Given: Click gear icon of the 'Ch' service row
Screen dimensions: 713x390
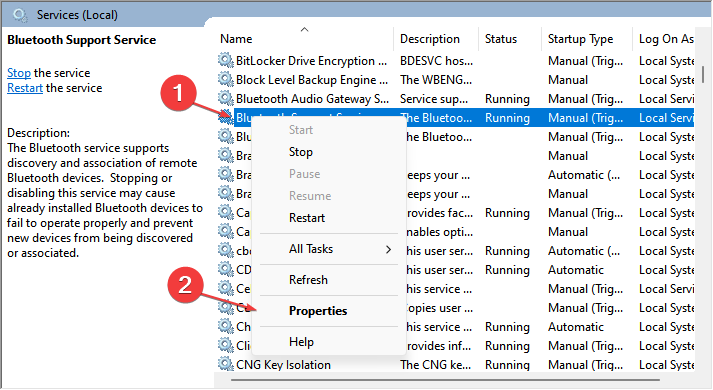Looking at the screenshot, I should coord(226,326).
